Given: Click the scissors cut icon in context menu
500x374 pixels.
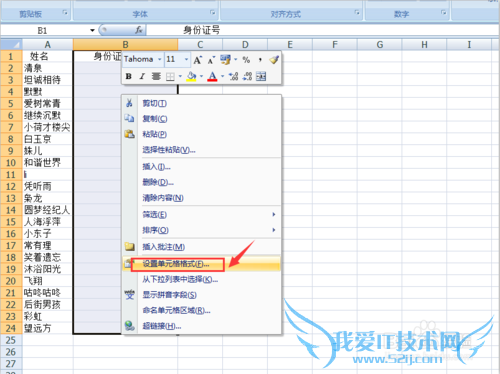Looking at the screenshot, I should click(x=129, y=103).
